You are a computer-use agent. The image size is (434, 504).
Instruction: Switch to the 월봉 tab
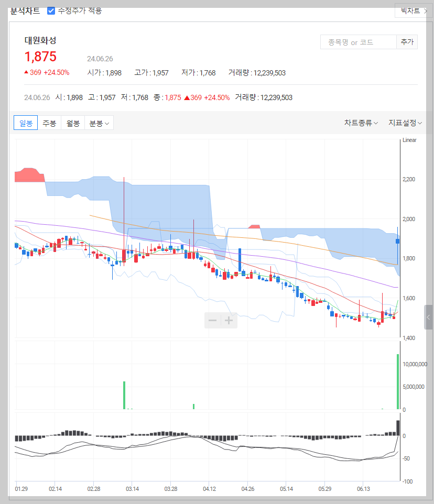click(x=73, y=123)
